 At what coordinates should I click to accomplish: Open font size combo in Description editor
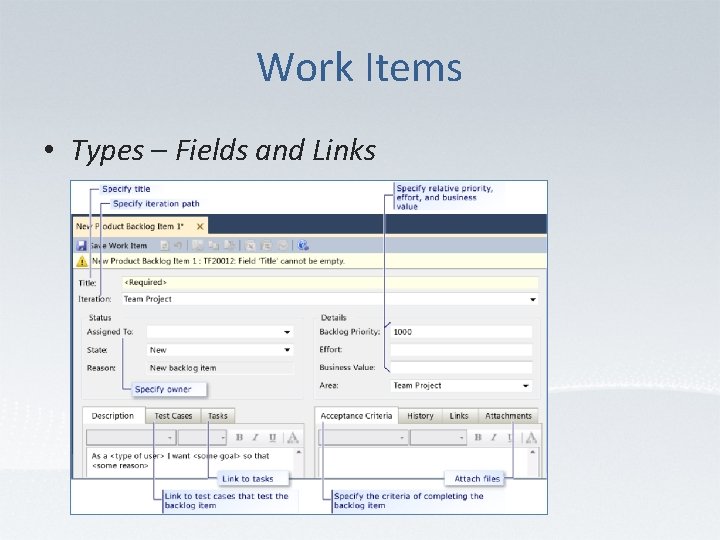(202, 438)
